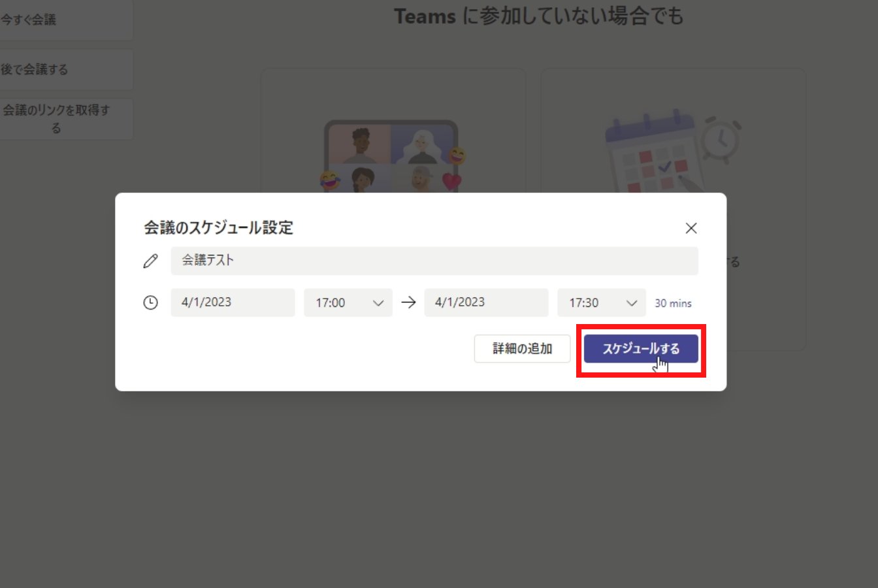
Task: Click the pencil icon beside the meeting title
Action: (150, 261)
